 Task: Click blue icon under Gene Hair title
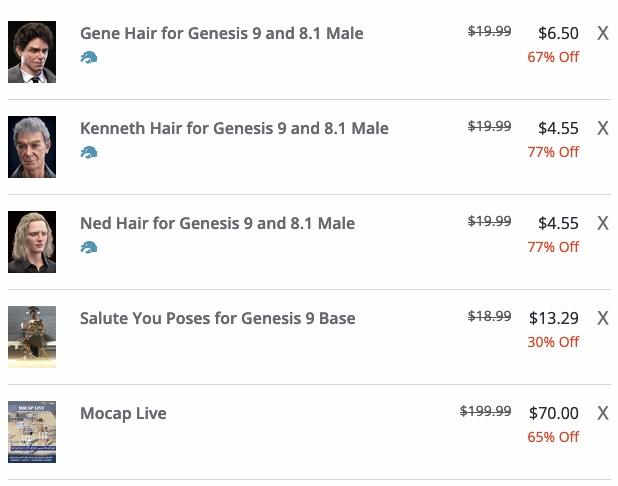click(89, 58)
